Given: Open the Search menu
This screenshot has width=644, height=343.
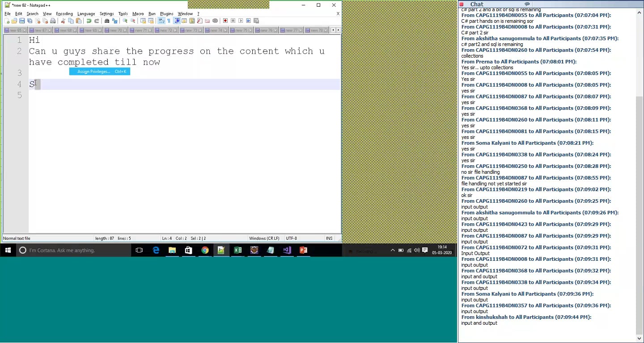Looking at the screenshot, I should [33, 14].
